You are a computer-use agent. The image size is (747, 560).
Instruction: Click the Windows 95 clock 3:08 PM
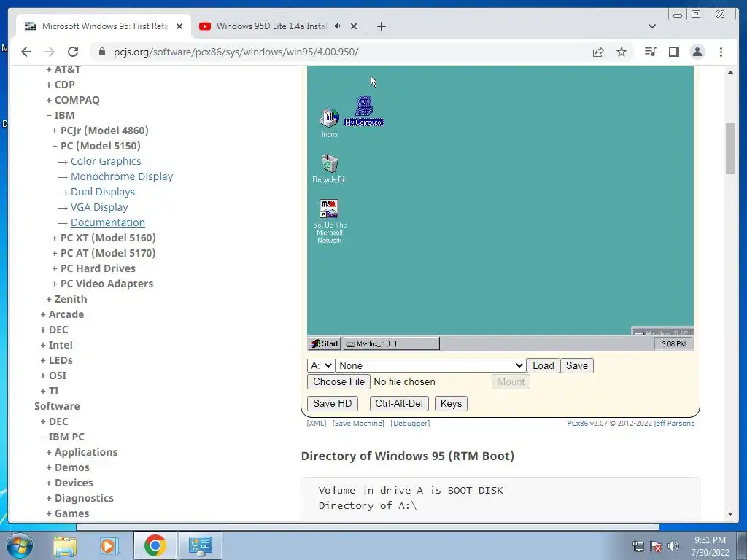673,344
